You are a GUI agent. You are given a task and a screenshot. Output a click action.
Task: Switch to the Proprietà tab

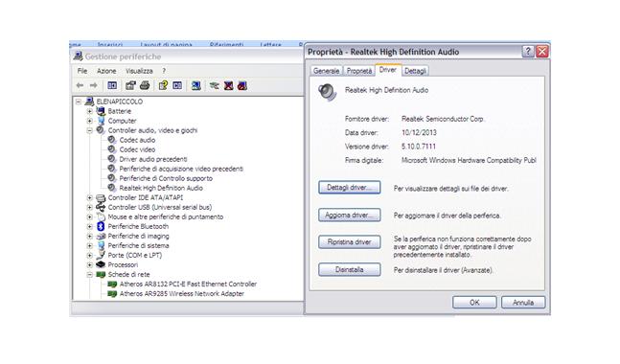pyautogui.click(x=359, y=71)
